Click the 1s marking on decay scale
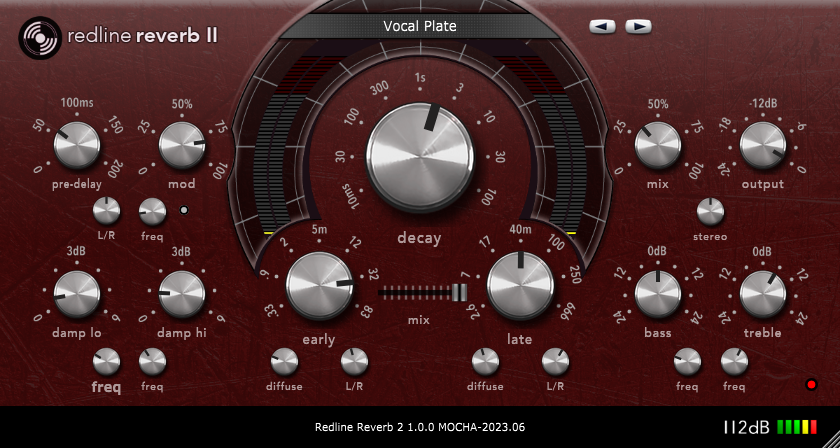The width and height of the screenshot is (840, 448). pos(420,78)
